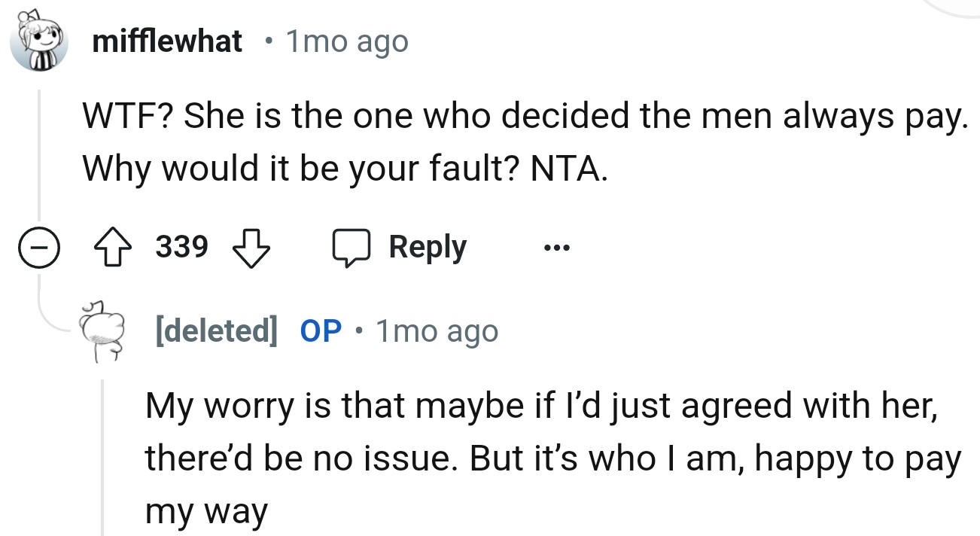Click the deleted user's avatar
Image resolution: width=980 pixels, height=536 pixels.
pos(105,331)
